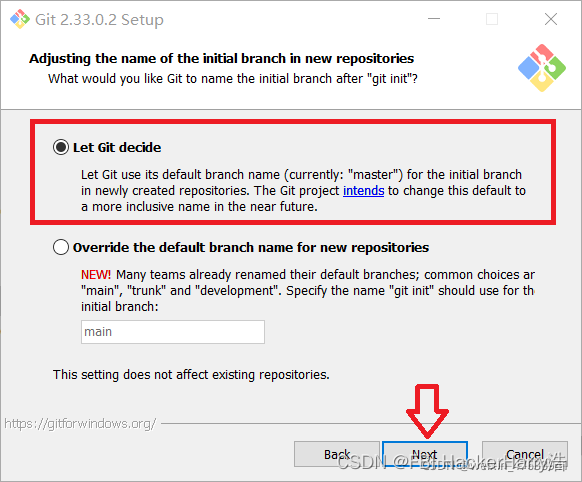Click the red arrow pointing to Next

click(x=427, y=411)
